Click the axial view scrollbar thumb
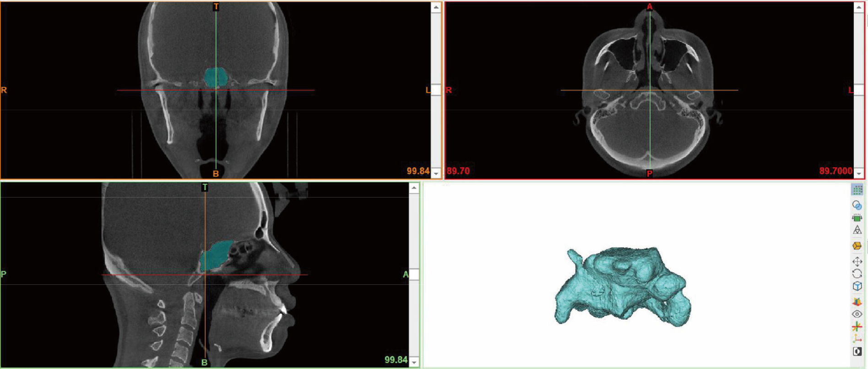The width and height of the screenshot is (868, 369). [859, 90]
